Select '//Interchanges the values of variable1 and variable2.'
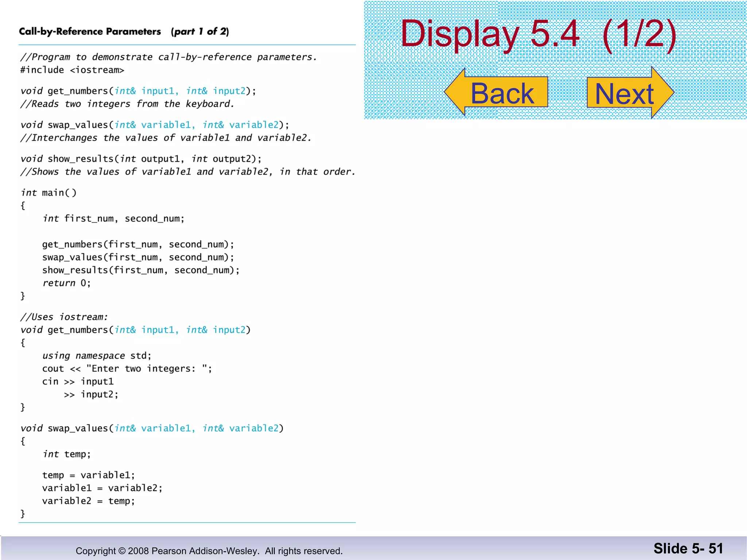The width and height of the screenshot is (747, 560). point(166,138)
